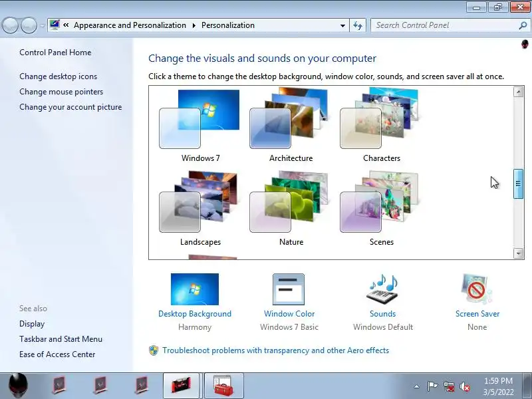Click the Screen Saver text link
The height and width of the screenshot is (399, 532).
pyautogui.click(x=477, y=314)
